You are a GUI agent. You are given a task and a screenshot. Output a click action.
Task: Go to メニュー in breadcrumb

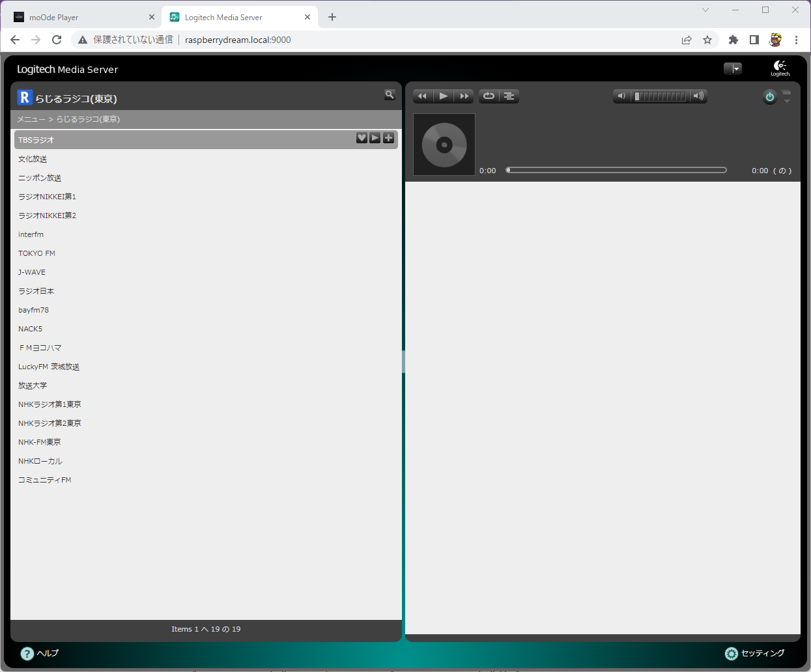(x=31, y=119)
